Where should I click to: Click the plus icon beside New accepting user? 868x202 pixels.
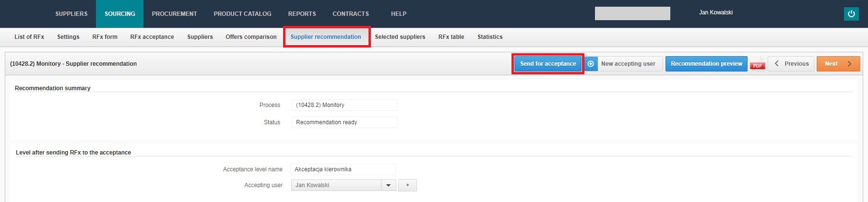tap(591, 64)
